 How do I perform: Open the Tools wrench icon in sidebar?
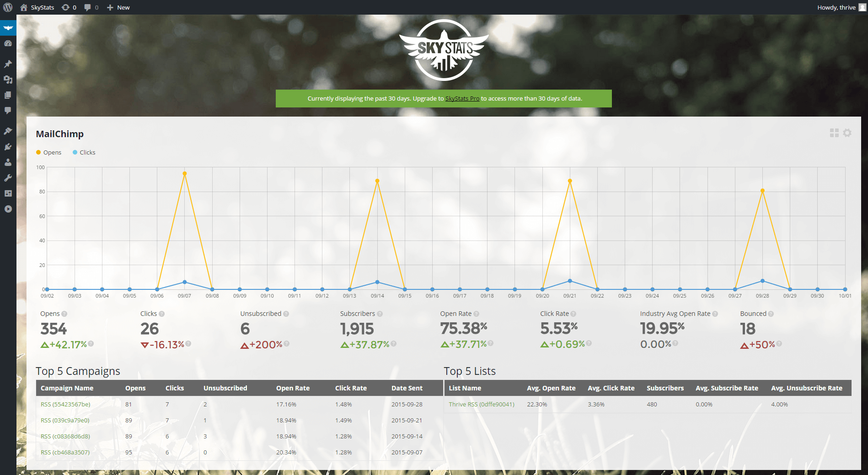[8, 178]
